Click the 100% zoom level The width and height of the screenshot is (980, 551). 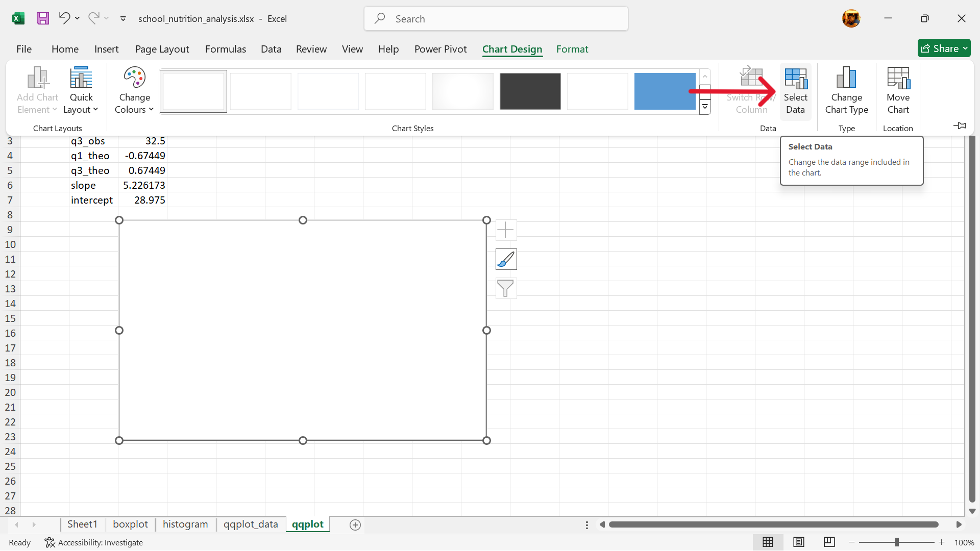pos(964,543)
